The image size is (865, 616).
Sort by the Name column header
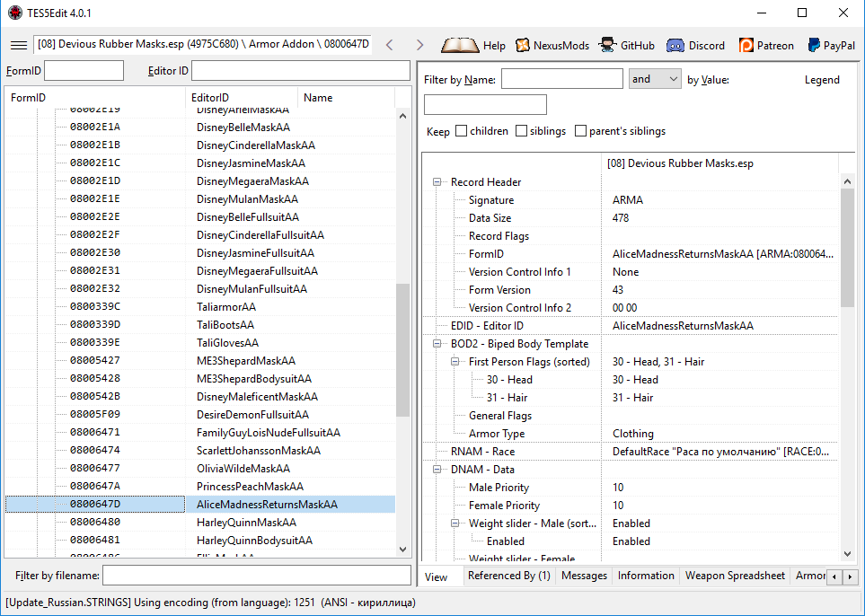click(x=347, y=98)
